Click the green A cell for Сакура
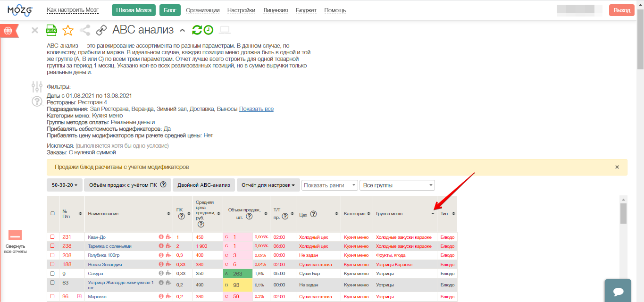Screen dimensions: 644x302 226,273
